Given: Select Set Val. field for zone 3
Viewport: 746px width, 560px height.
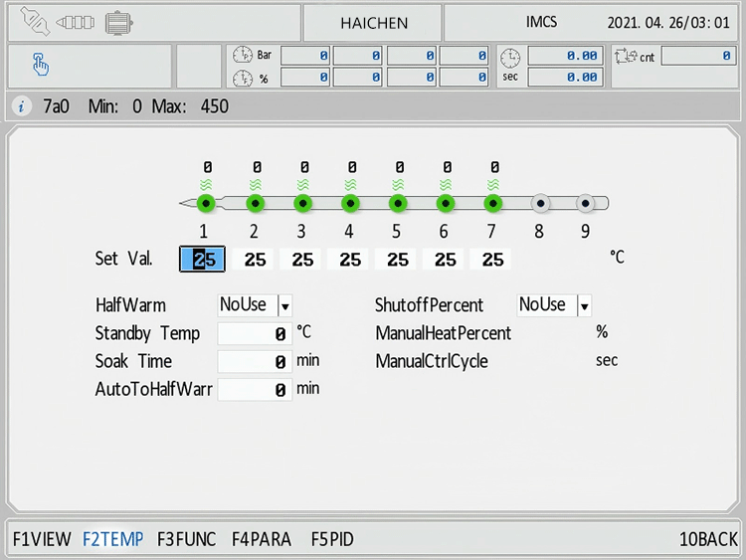Looking at the screenshot, I should point(301,260).
